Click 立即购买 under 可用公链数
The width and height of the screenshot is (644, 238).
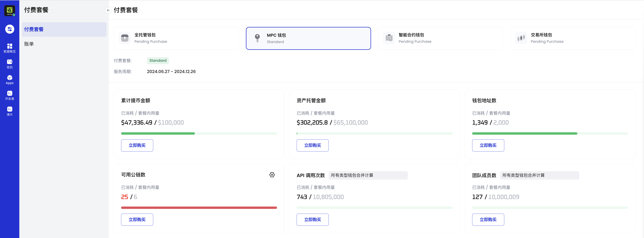tap(137, 219)
